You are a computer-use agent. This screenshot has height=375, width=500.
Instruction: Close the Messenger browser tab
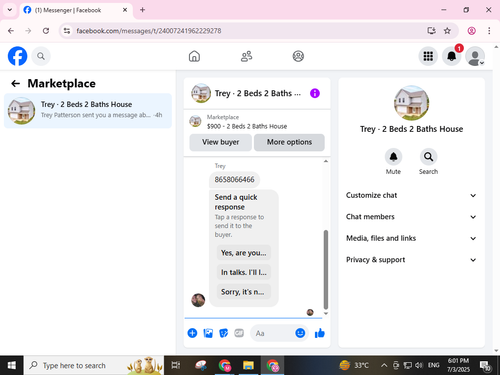(125, 10)
